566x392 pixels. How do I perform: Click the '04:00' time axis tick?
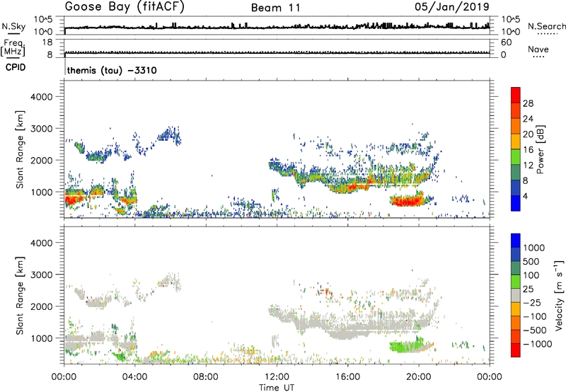[x=135, y=377]
